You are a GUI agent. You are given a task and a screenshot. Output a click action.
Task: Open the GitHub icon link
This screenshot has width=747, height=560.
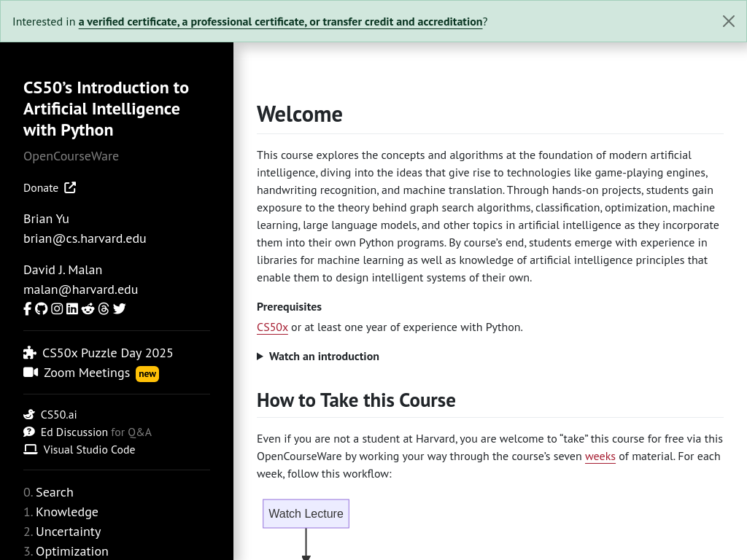click(42, 308)
